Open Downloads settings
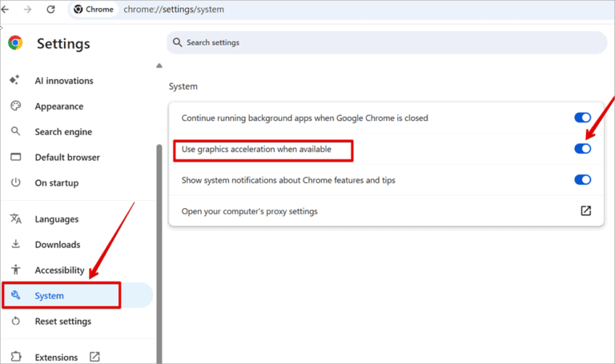Image resolution: width=615 pixels, height=364 pixels. [x=58, y=245]
